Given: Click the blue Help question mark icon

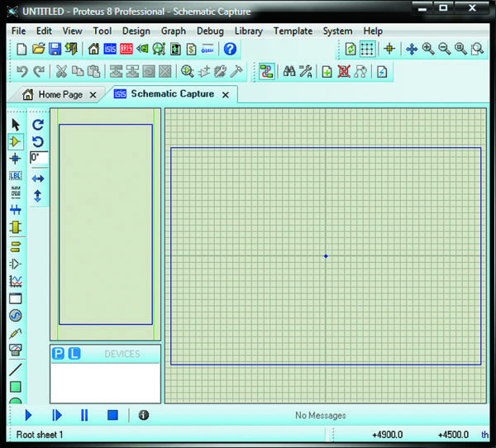Looking at the screenshot, I should click(x=230, y=49).
